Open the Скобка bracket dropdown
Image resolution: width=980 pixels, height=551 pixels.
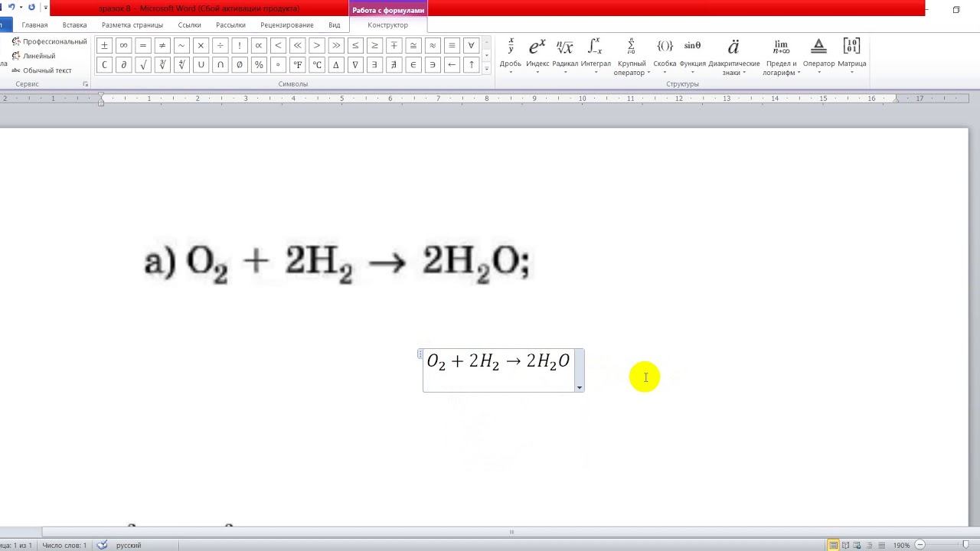click(665, 57)
